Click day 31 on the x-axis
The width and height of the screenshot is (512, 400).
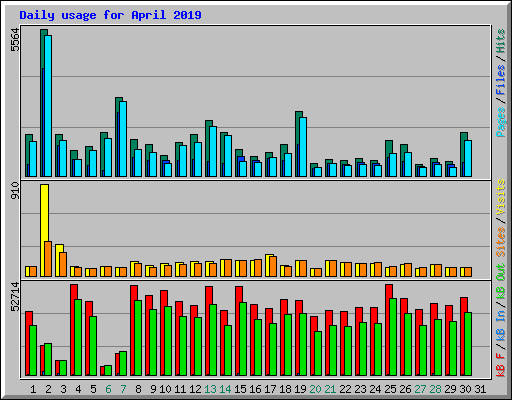[x=480, y=389]
